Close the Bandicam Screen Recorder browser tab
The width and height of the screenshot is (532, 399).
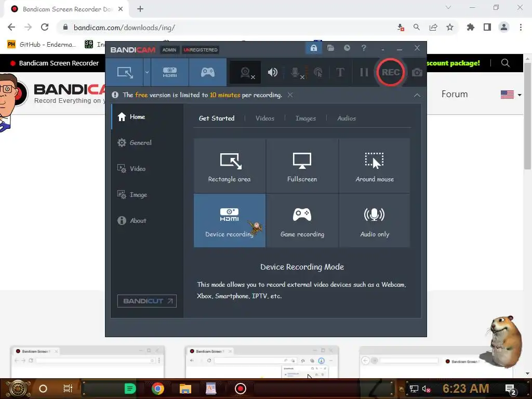point(121,9)
